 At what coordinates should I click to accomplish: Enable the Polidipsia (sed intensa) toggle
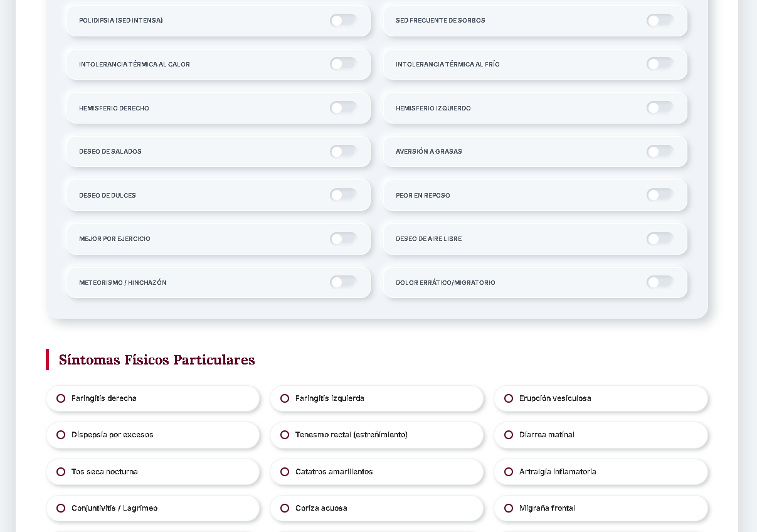point(343,21)
